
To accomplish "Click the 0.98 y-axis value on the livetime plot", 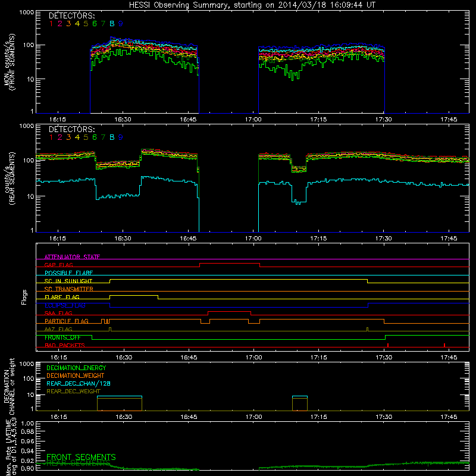I will coord(27,432).
